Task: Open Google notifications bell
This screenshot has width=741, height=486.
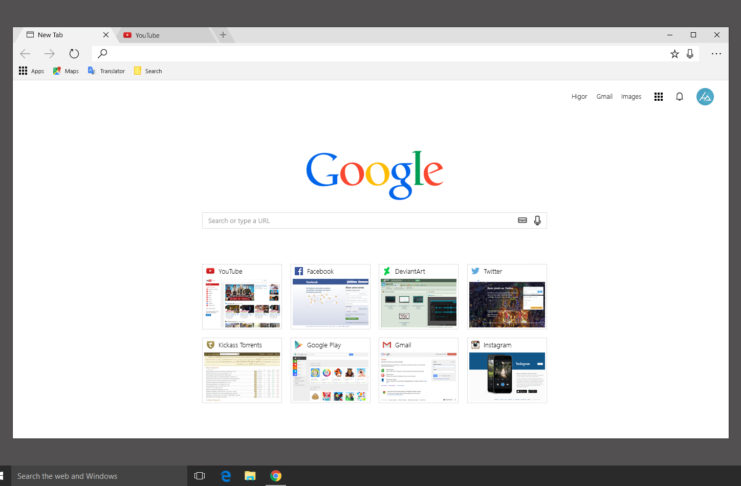Action: pos(680,97)
